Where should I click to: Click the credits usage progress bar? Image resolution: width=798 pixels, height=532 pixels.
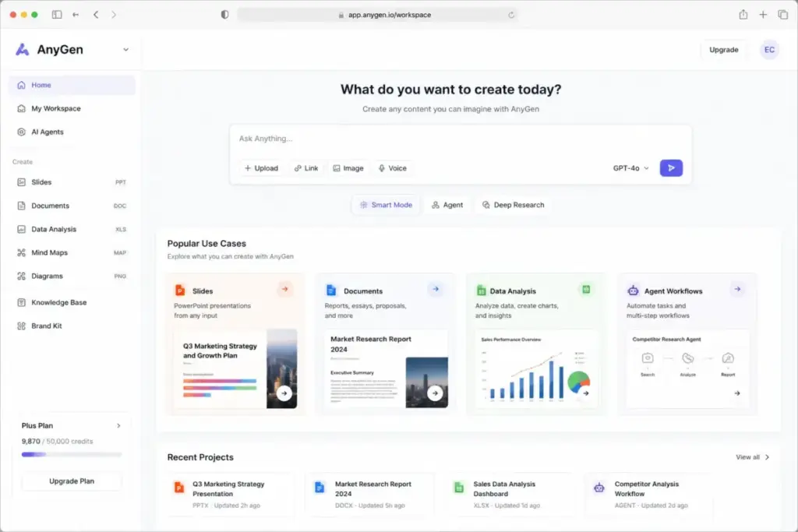pos(72,454)
